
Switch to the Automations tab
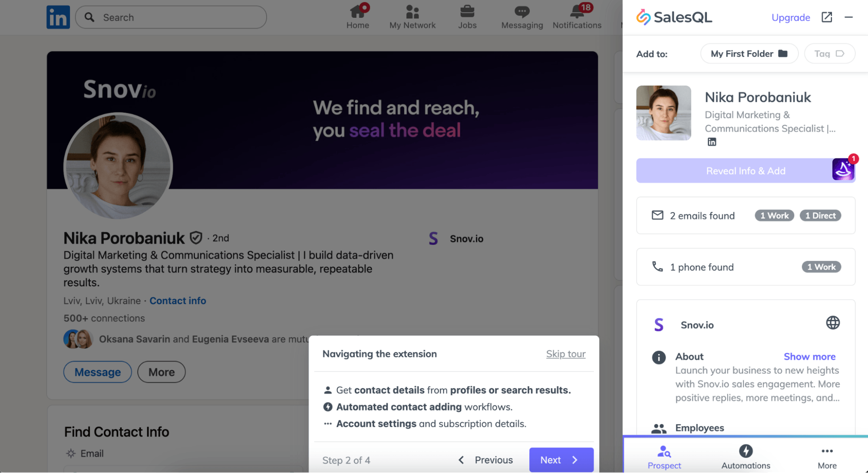tap(746, 457)
